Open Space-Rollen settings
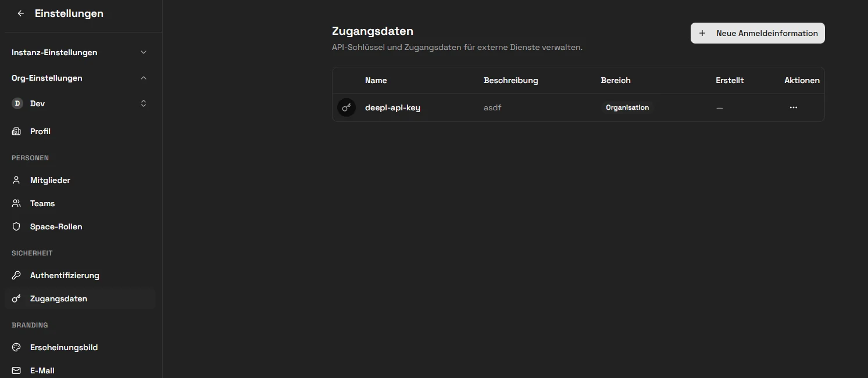This screenshot has height=378, width=868. click(x=80, y=226)
